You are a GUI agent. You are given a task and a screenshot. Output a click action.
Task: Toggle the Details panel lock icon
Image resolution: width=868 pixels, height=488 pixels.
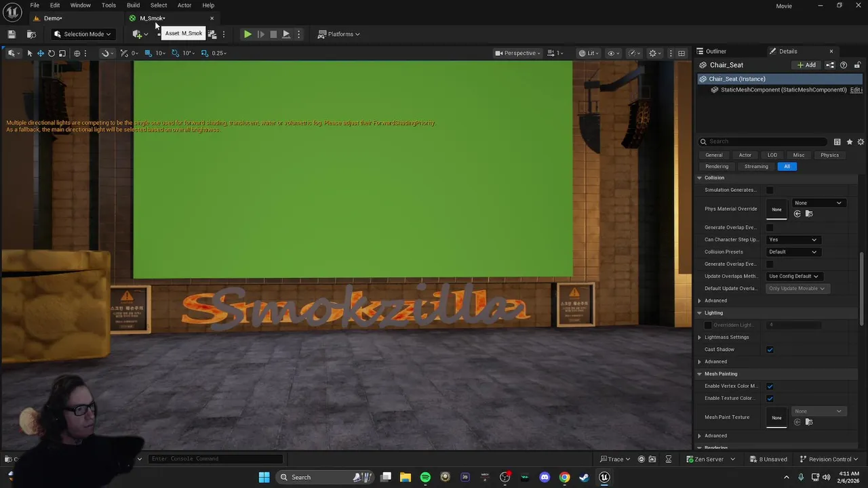(857, 65)
